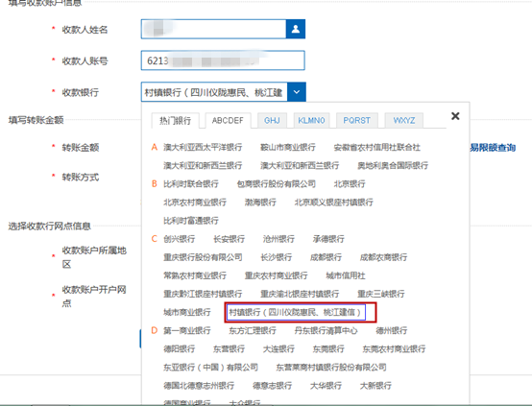
Task: Open the 易限额查询 link
Action: click(493, 148)
